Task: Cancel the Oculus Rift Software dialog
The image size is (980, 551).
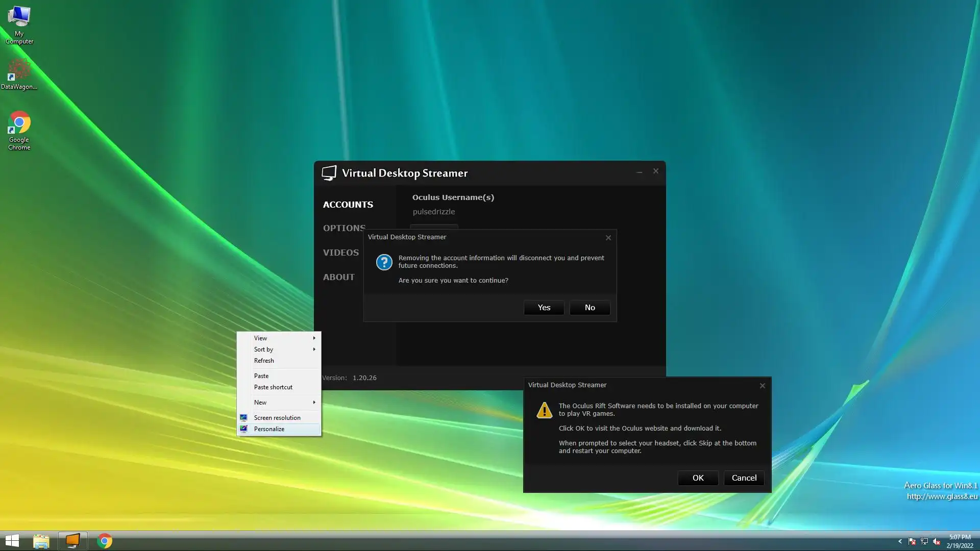Action: [744, 478]
